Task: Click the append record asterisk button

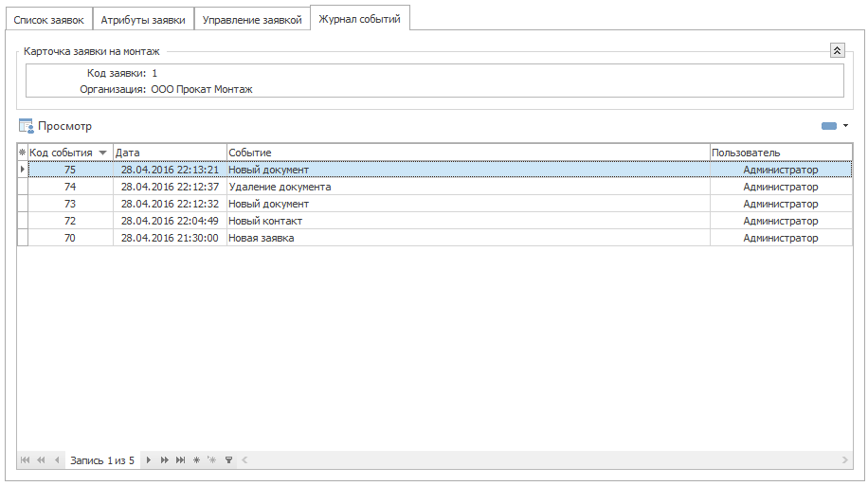Action: [196, 460]
